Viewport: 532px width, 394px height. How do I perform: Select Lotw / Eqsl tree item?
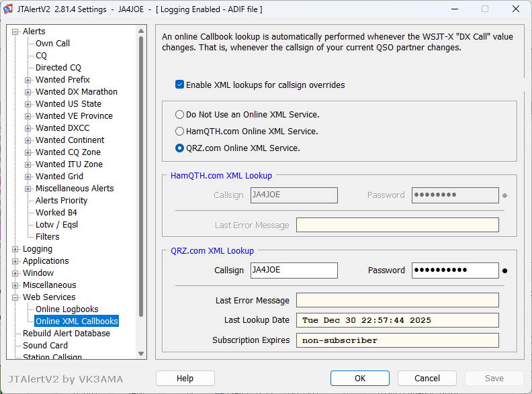[56, 225]
